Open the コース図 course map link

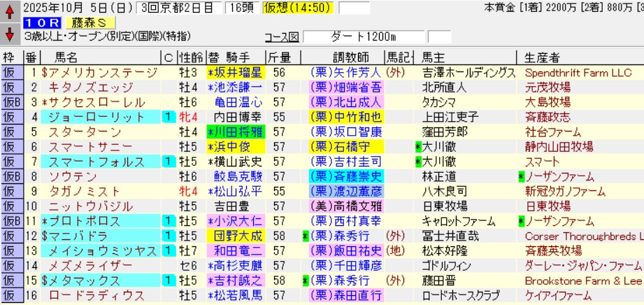pyautogui.click(x=283, y=36)
